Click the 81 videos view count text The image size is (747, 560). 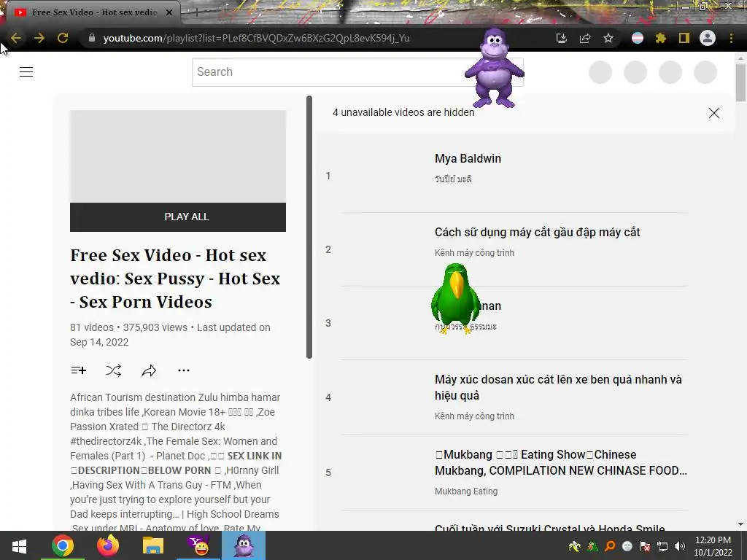170,335
